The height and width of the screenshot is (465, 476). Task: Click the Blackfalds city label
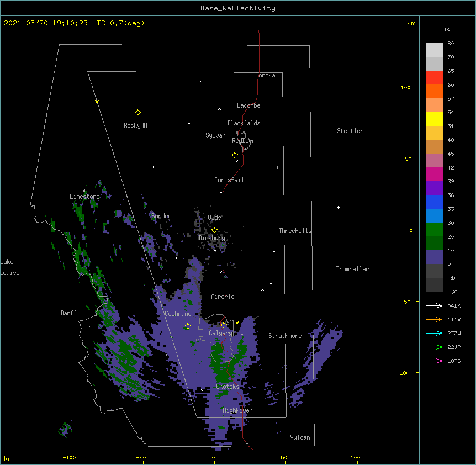[x=244, y=123]
